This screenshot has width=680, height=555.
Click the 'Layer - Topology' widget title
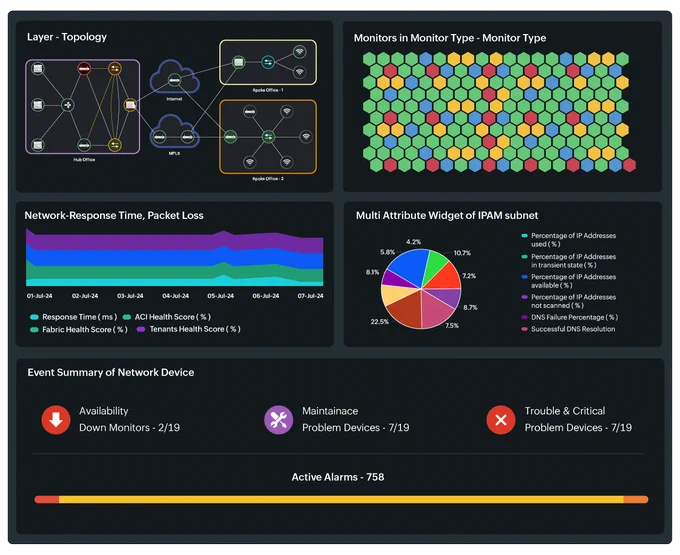67,37
